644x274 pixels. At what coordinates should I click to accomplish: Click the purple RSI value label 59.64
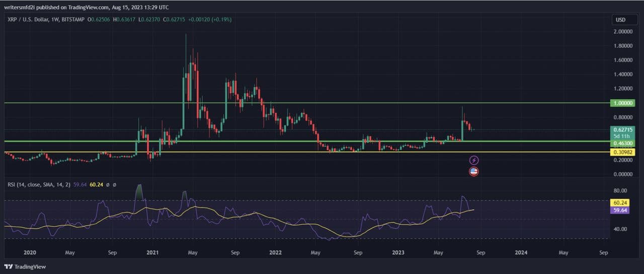click(x=617, y=211)
